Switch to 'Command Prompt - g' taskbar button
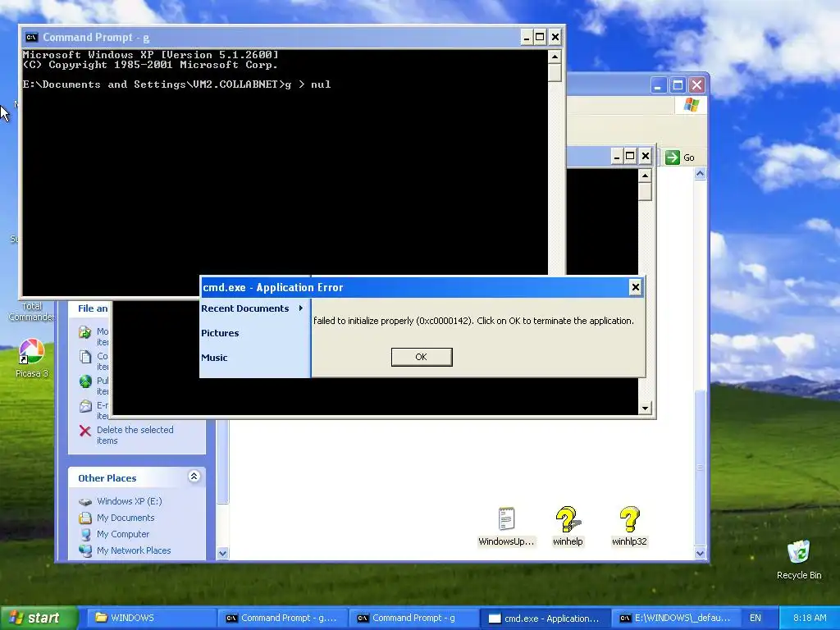This screenshot has width=840, height=630. click(414, 619)
